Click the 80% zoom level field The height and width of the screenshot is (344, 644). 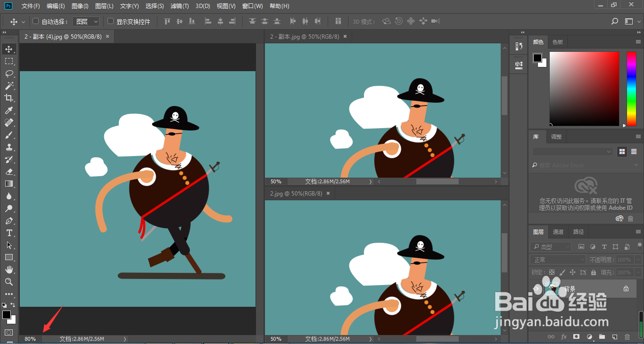click(x=31, y=339)
